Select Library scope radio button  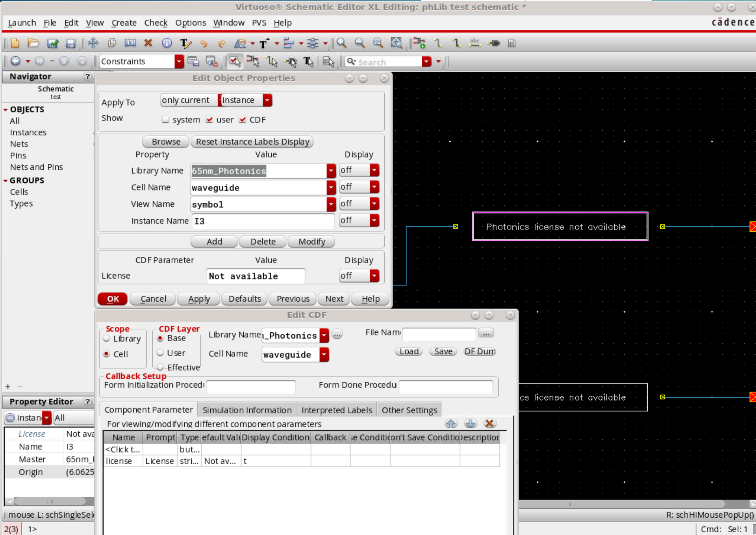click(106, 339)
